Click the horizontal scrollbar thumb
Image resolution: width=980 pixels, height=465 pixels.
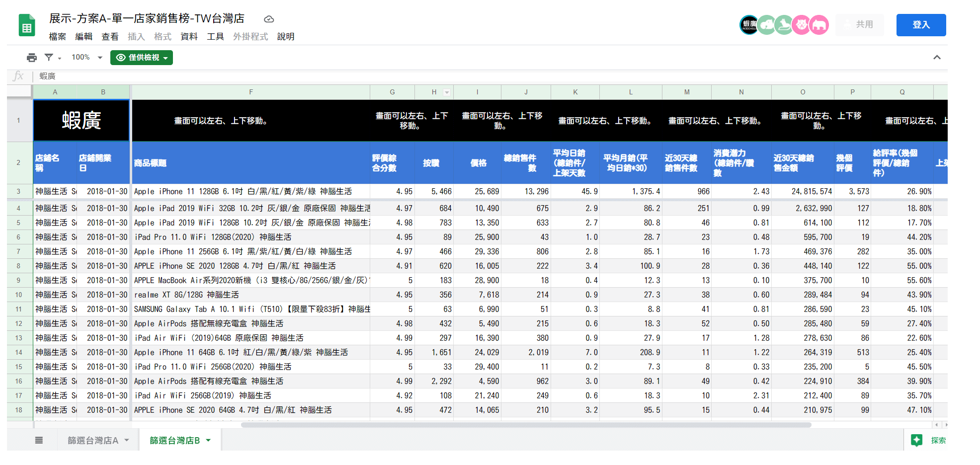526,425
